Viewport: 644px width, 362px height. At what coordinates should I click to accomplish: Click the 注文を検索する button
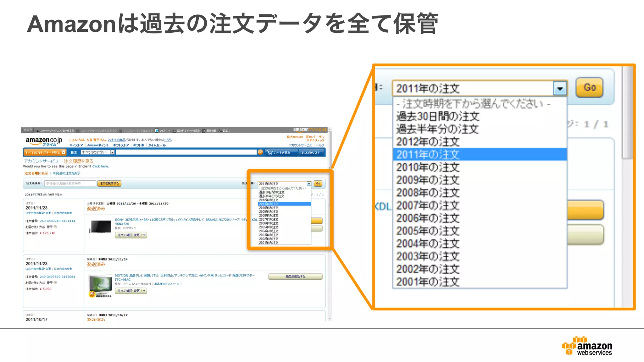click(x=109, y=184)
